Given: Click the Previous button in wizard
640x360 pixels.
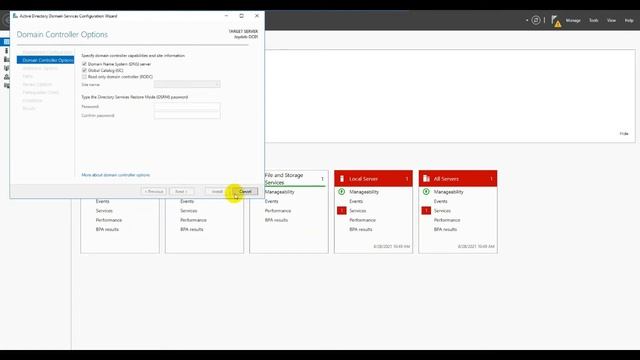Looking at the screenshot, I should pos(153,191).
